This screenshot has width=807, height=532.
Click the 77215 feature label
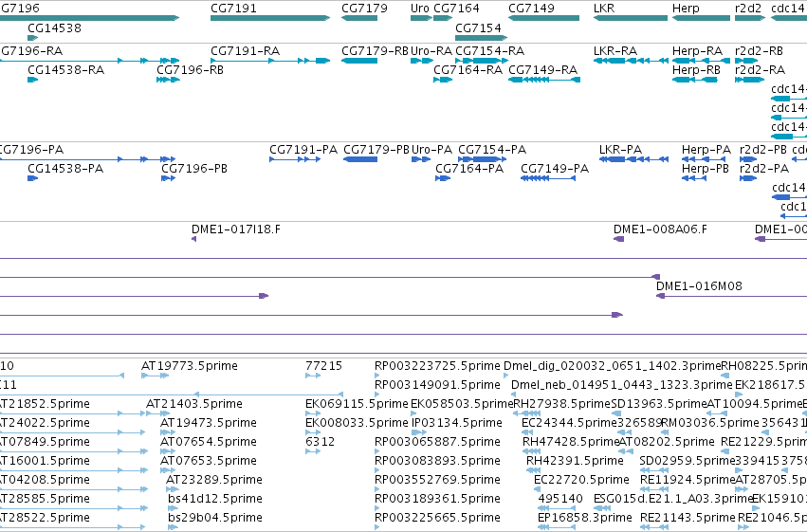click(323, 366)
